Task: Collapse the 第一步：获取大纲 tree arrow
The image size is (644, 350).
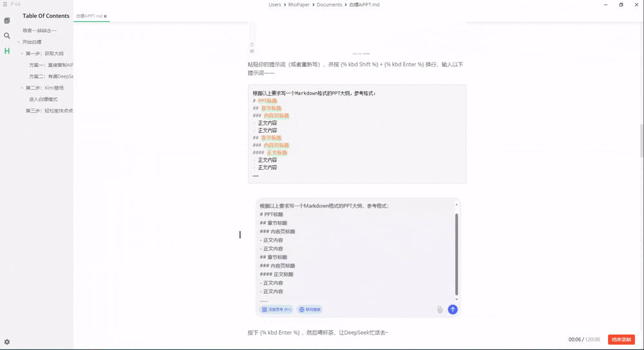Action: coord(22,53)
